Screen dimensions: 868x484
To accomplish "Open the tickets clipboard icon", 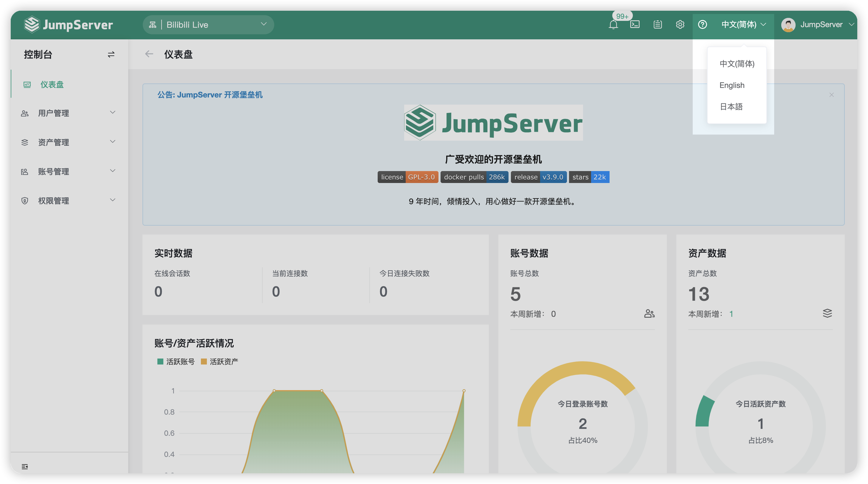I will pyautogui.click(x=657, y=24).
